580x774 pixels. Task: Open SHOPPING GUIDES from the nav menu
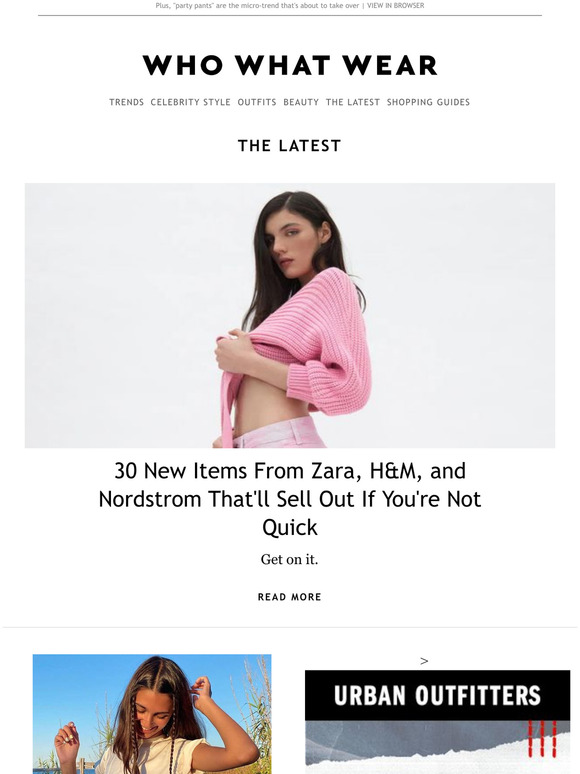[428, 102]
